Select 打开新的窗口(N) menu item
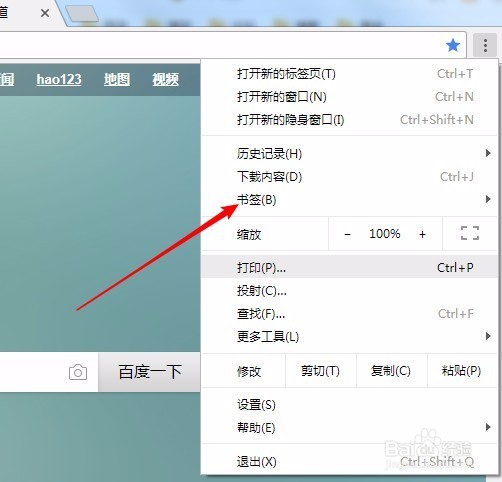Screen dimensions: 502x482 (349, 97)
